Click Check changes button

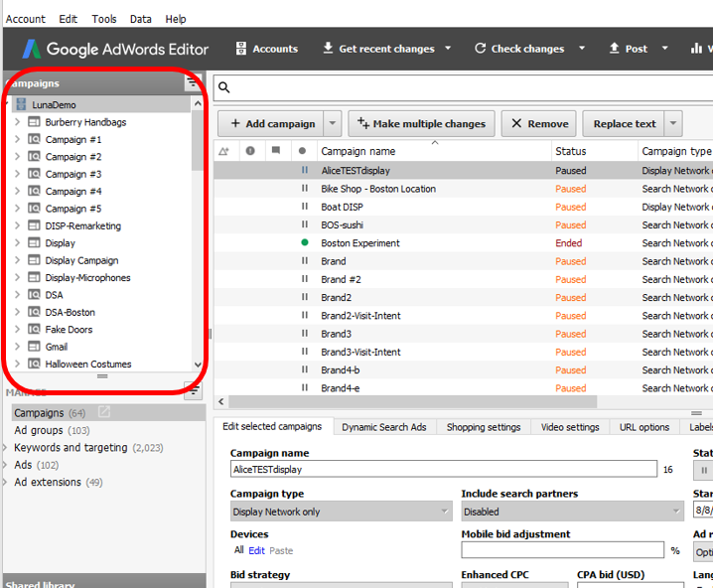tap(519, 49)
